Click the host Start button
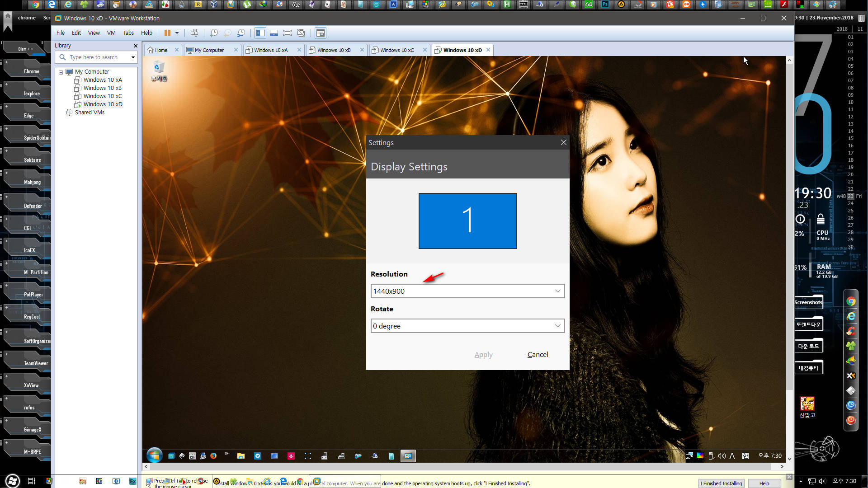 coord(13,481)
